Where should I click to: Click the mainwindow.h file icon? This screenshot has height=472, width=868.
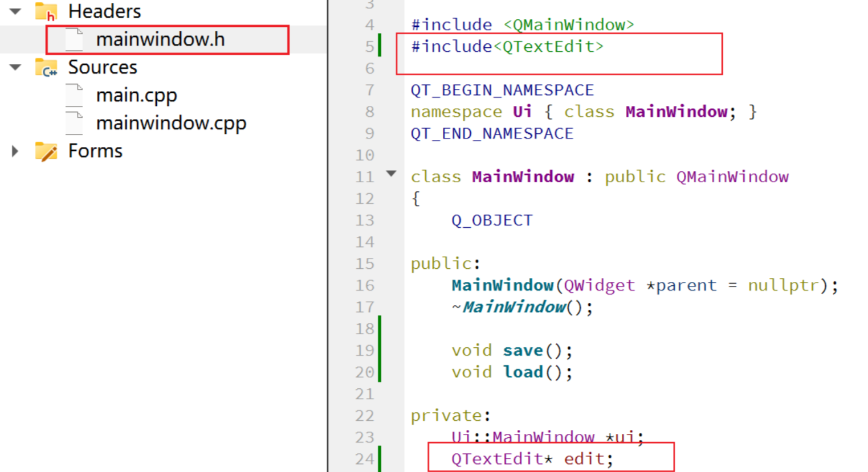73,39
